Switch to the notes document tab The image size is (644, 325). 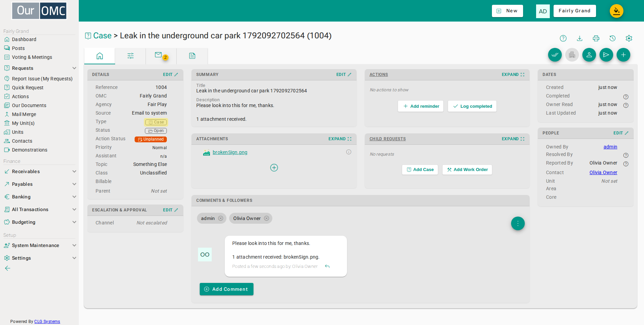192,56
